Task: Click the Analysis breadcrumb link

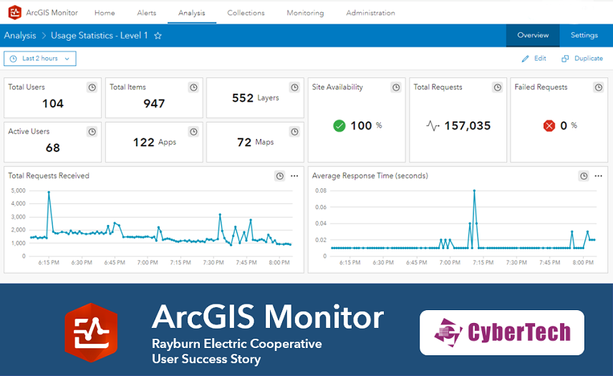Action: [x=20, y=36]
